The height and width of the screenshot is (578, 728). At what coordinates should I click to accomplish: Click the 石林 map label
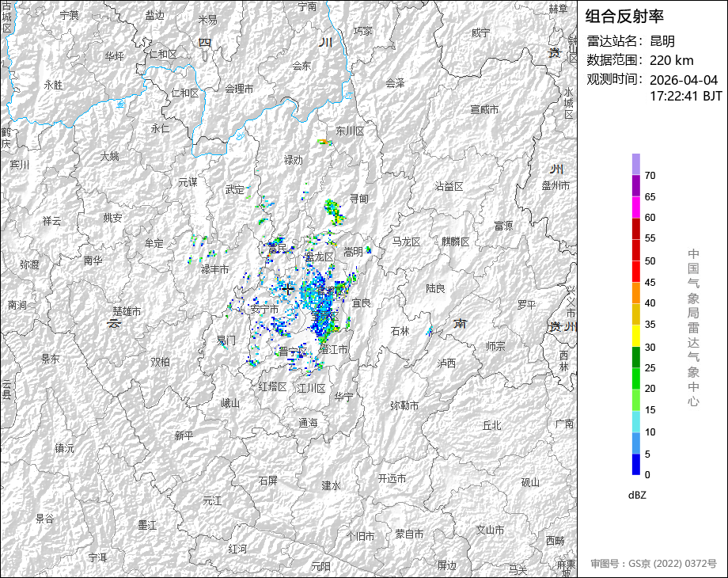tap(400, 331)
